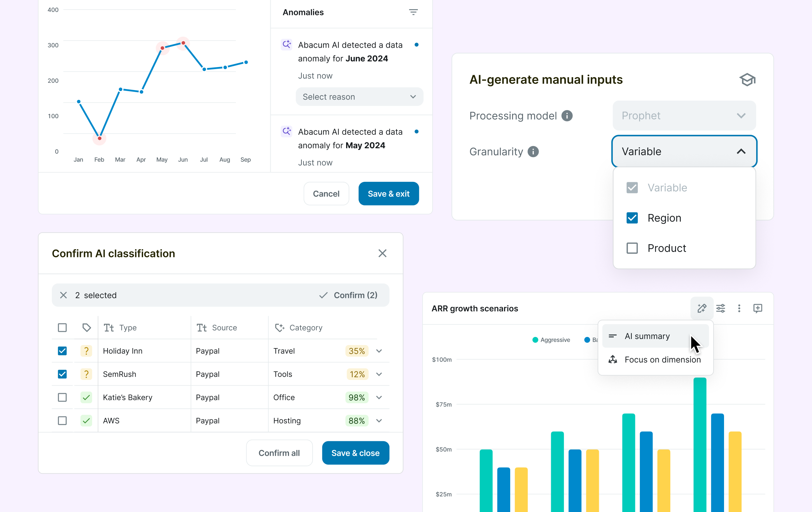Choose AI summary from the menu
This screenshot has height=512, width=812.
[647, 336]
